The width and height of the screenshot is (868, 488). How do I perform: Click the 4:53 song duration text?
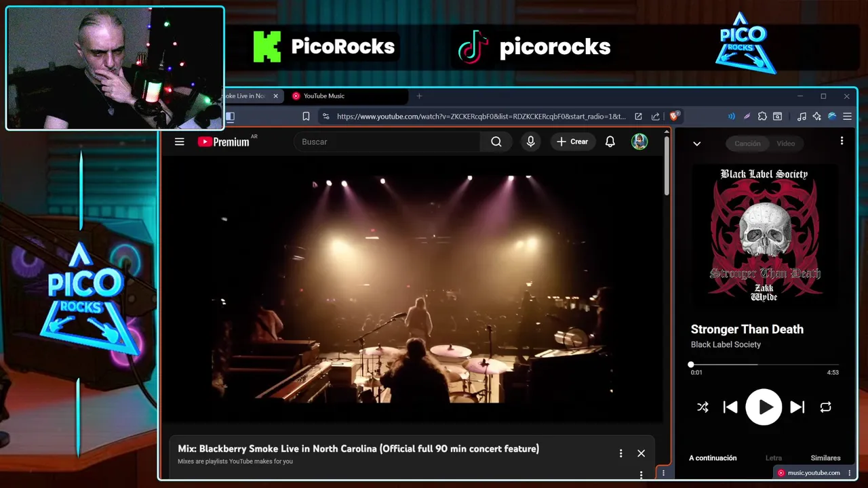pos(833,372)
